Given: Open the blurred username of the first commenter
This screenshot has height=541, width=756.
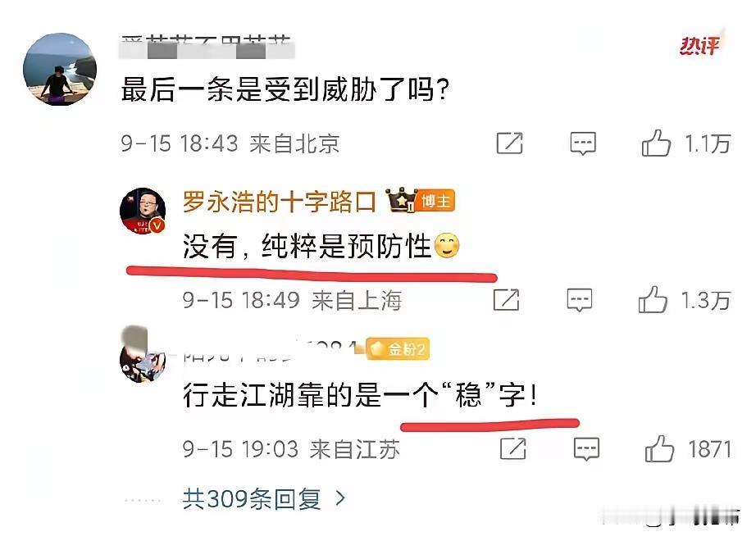Looking at the screenshot, I should pyautogui.click(x=207, y=48).
